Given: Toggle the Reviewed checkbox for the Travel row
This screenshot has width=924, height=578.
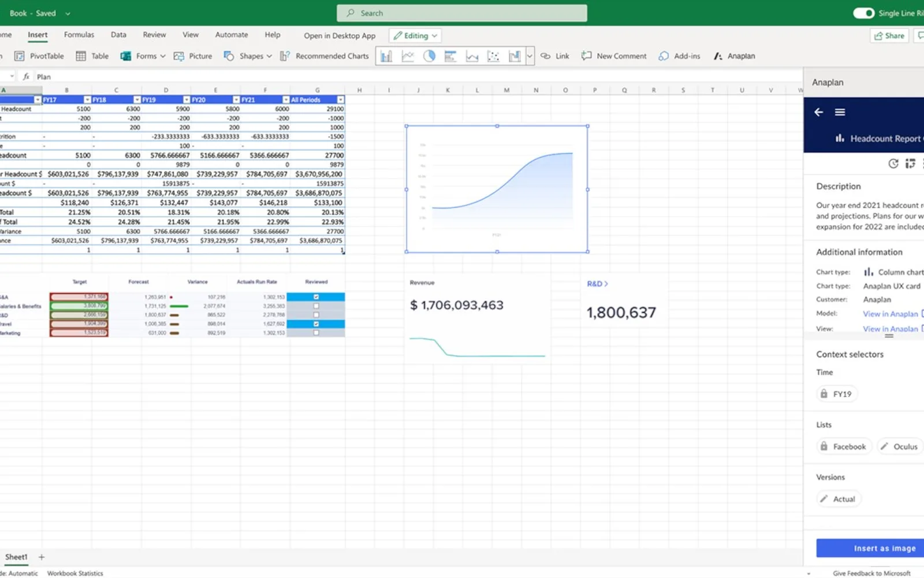Looking at the screenshot, I should [x=316, y=324].
